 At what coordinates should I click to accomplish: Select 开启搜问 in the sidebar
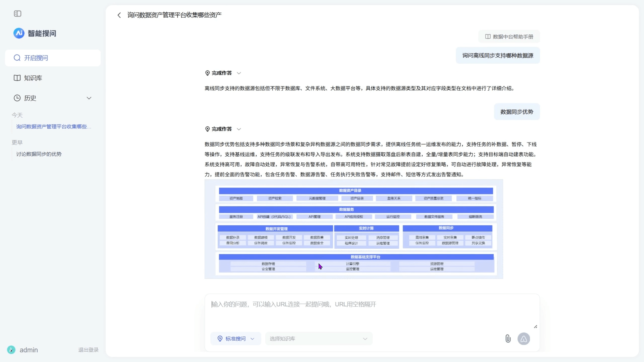point(53,58)
